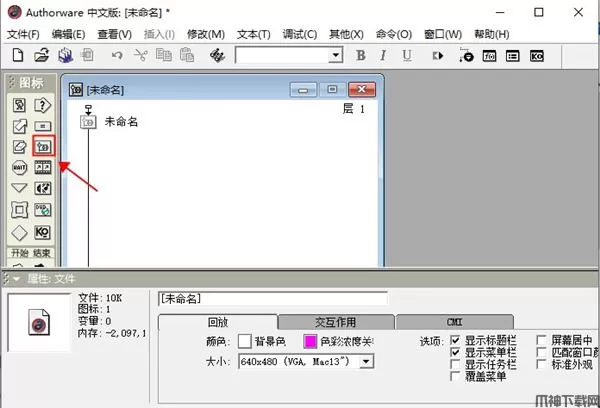Toggle Italic text formatting
The height and width of the screenshot is (408, 600).
(x=383, y=55)
